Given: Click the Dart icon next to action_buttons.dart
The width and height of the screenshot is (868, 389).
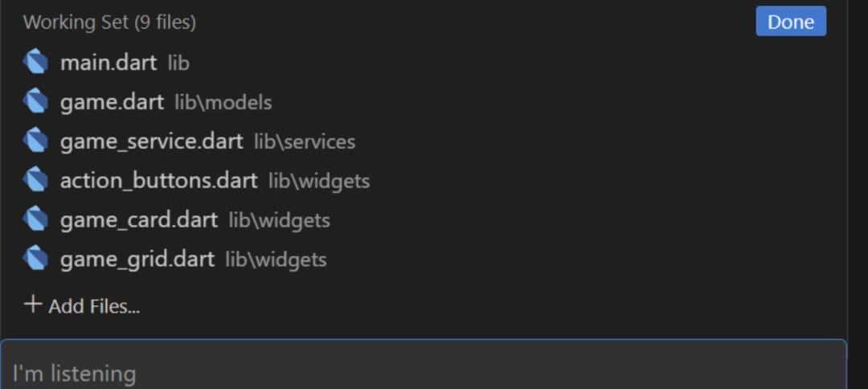Looking at the screenshot, I should tap(35, 180).
